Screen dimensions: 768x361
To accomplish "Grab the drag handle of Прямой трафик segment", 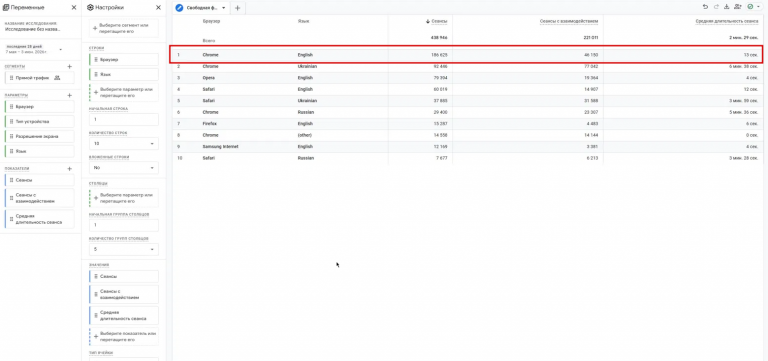I will click(x=11, y=77).
